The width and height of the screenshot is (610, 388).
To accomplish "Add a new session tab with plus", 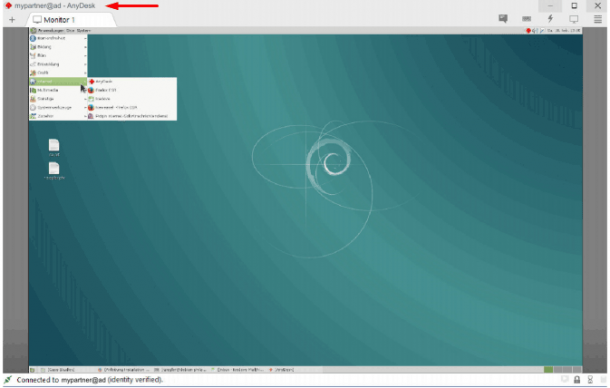I will (12, 20).
